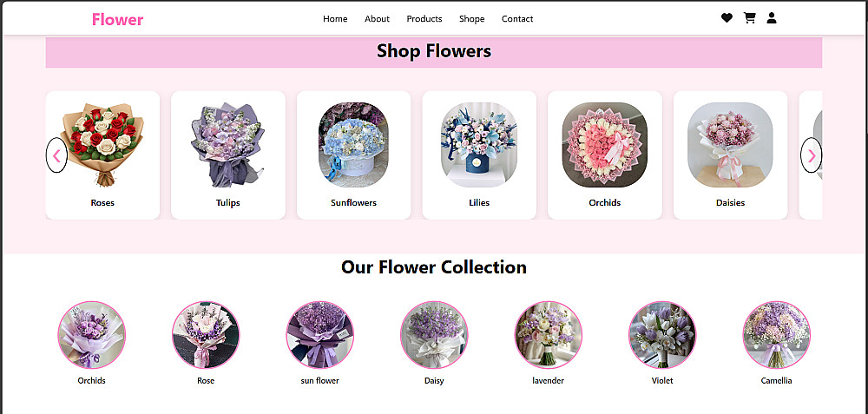The width and height of the screenshot is (868, 414).
Task: Open the lavender circular collection image
Action: tap(548, 335)
